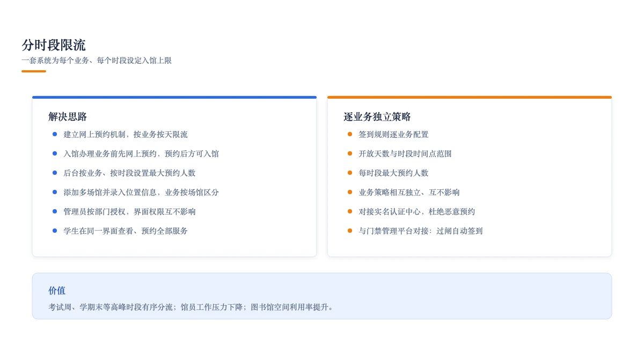Click the text 与门禁管理平台对接：过闸自动签到
This screenshot has width=644, height=362.
(421, 231)
